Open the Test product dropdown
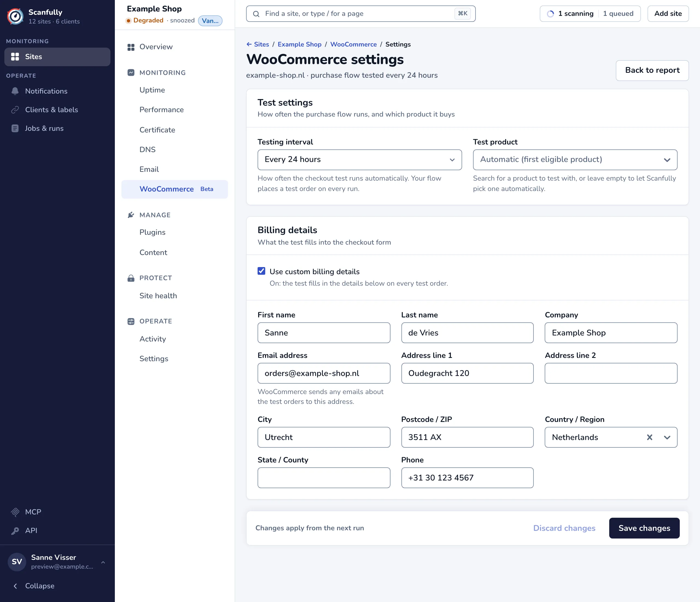 (575, 160)
